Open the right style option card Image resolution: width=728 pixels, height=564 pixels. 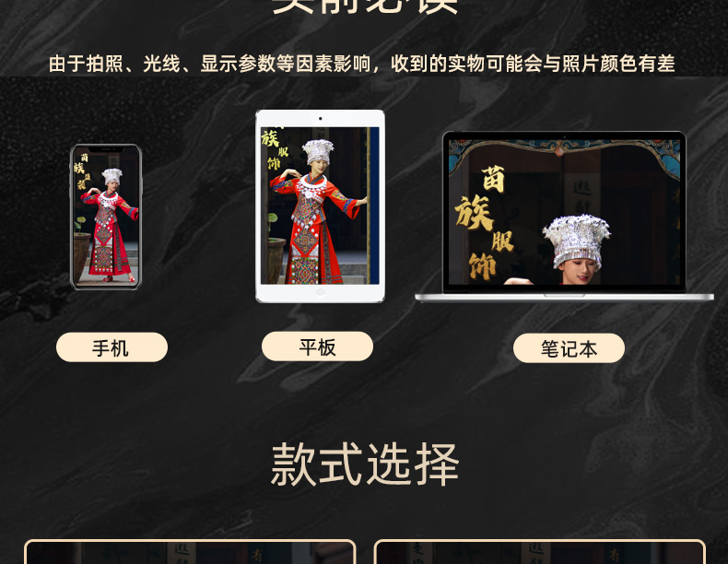pos(539,552)
